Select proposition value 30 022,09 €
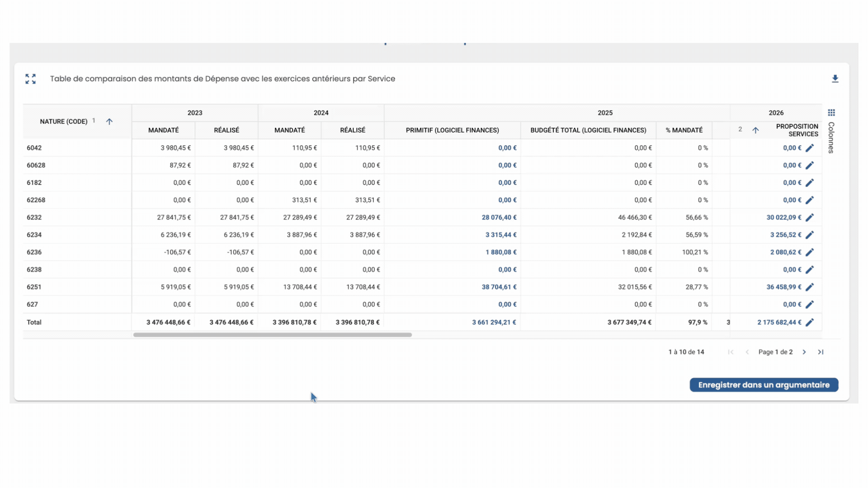Image resolution: width=868 pixels, height=488 pixels. (783, 217)
